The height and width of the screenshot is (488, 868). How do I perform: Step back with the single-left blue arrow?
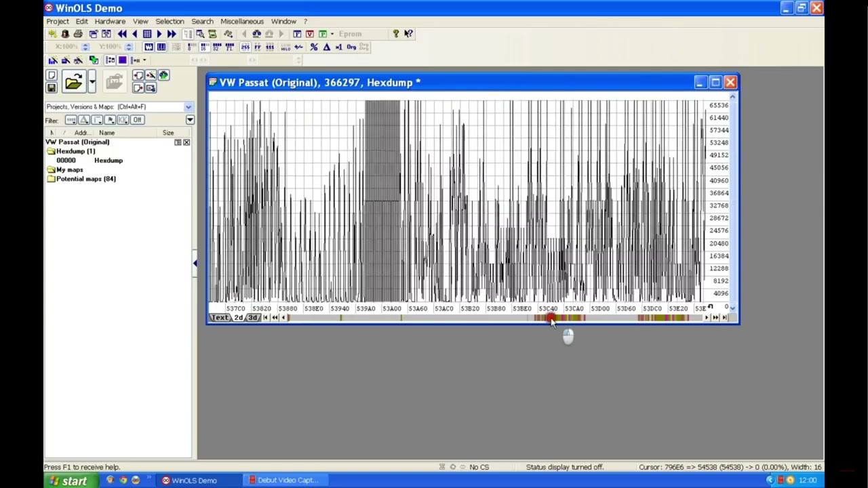(134, 34)
